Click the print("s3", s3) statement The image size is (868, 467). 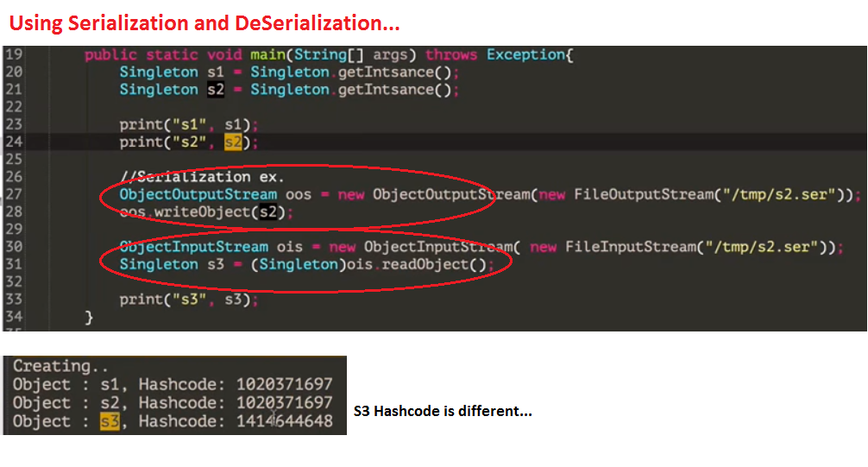pyautogui.click(x=189, y=300)
